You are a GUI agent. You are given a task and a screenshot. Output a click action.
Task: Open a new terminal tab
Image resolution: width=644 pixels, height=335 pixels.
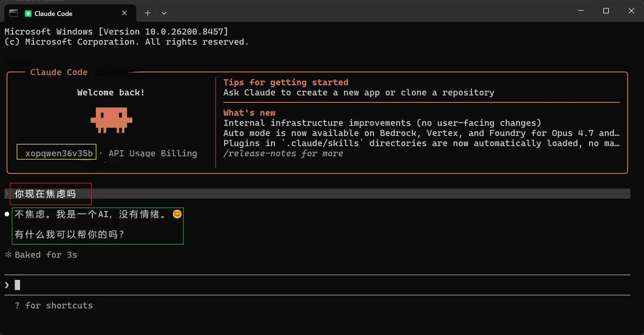point(148,13)
